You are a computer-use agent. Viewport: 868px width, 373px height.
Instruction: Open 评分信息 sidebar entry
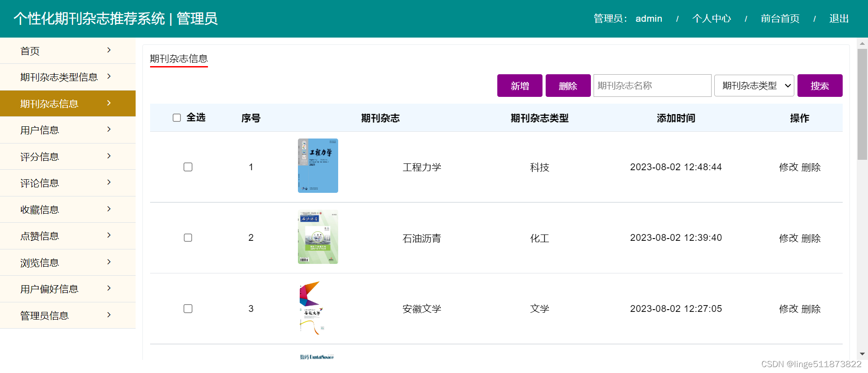pos(68,157)
